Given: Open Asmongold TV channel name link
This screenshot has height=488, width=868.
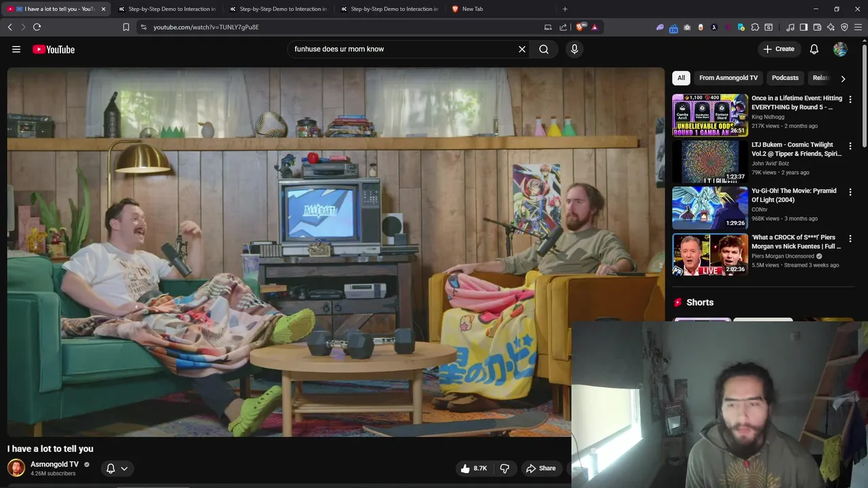Looking at the screenshot, I should 54,464.
